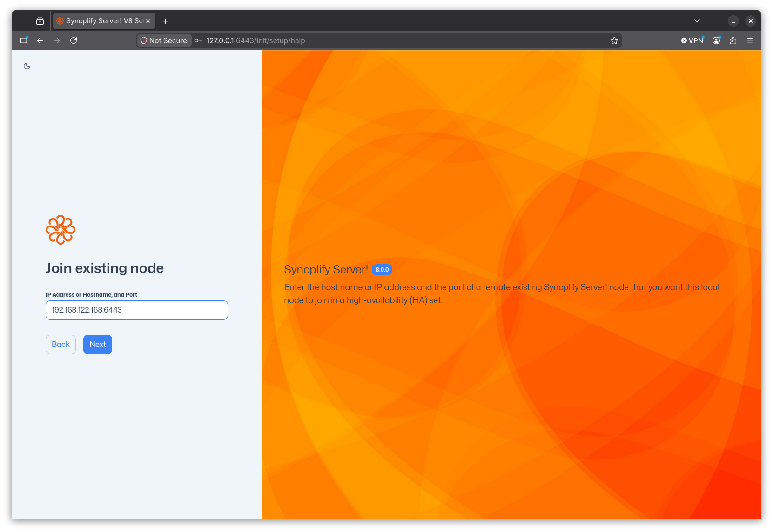Image resolution: width=773 pixels, height=532 pixels.
Task: Toggle dark mode moon icon
Action: [x=27, y=66]
